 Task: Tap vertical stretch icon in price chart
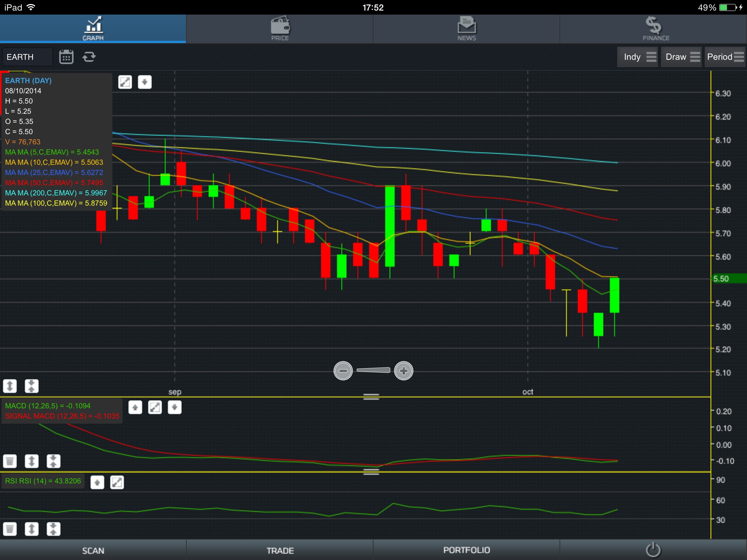(10, 386)
